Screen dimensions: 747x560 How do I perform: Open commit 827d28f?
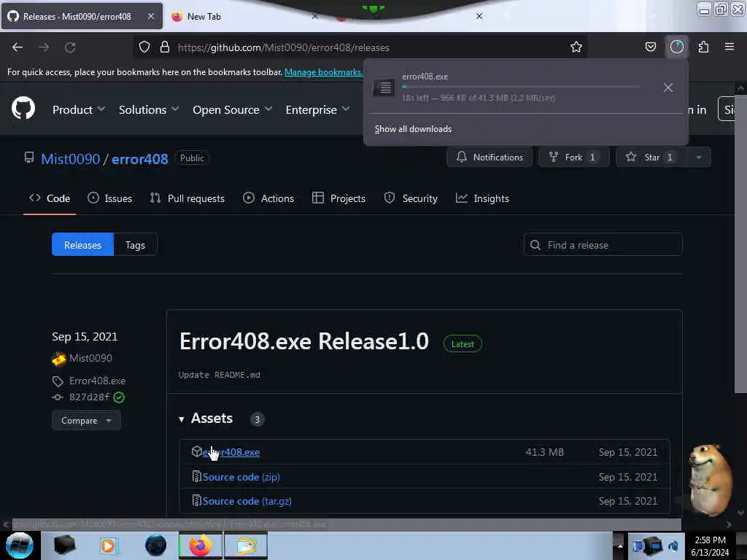click(89, 397)
